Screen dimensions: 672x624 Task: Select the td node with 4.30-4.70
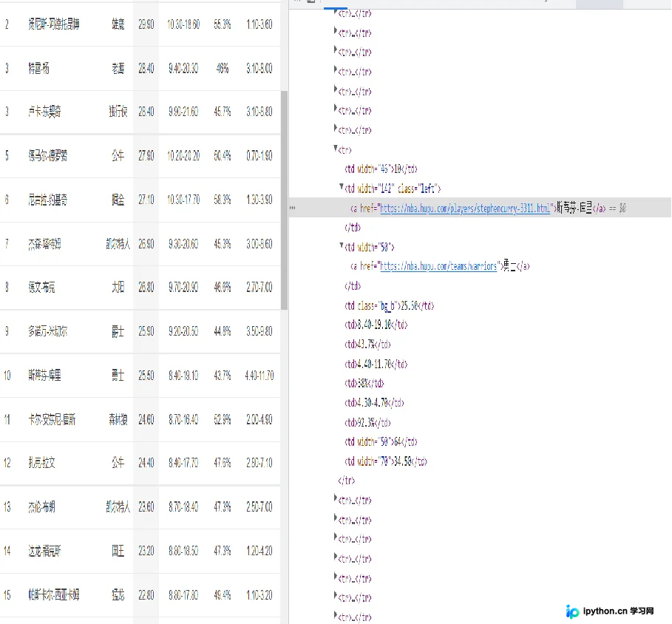point(374,402)
